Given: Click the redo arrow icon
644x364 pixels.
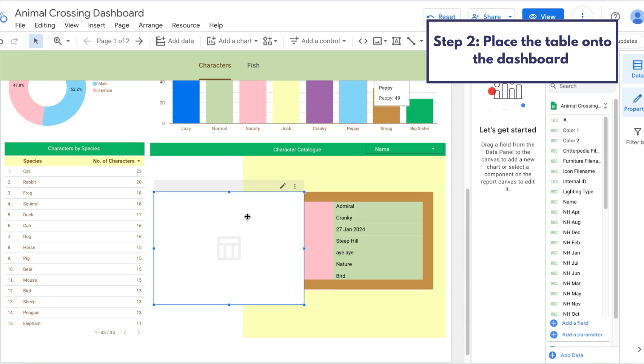Looking at the screenshot, I should pos(14,41).
